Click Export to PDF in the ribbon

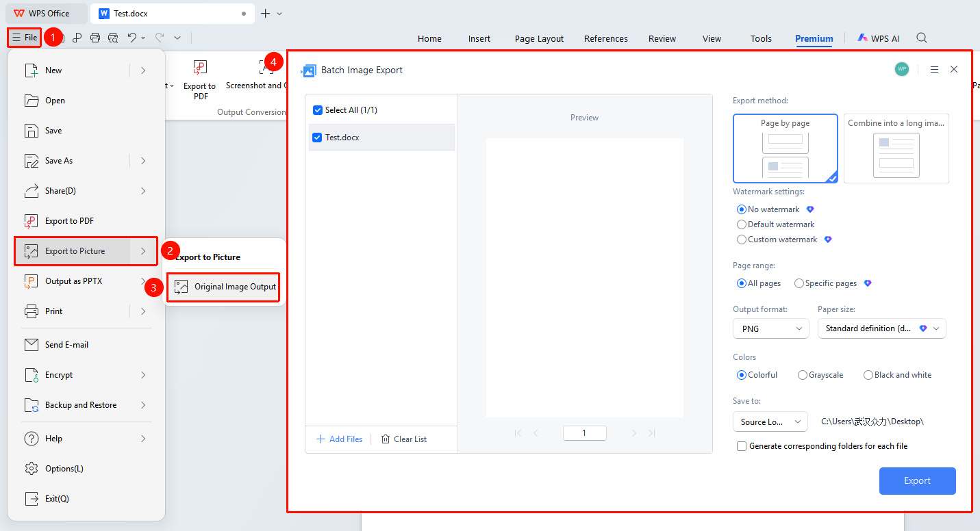[199, 80]
